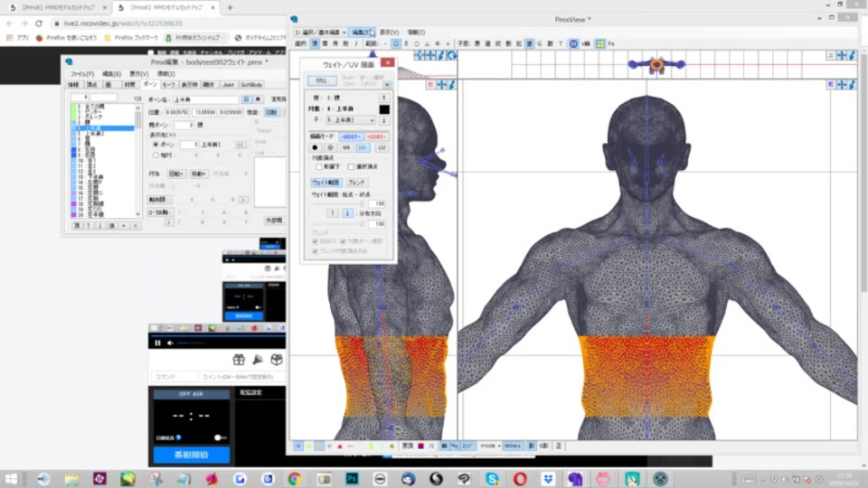
Task: Open the selection mode dropdown in PmxView
Action: (x=321, y=32)
